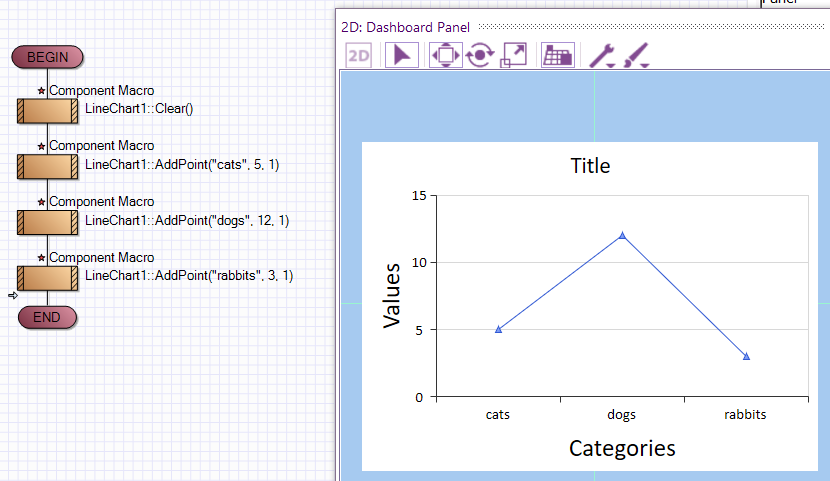Viewport: 830px width, 481px height.
Task: Select the arrow pointer tool
Action: point(400,56)
